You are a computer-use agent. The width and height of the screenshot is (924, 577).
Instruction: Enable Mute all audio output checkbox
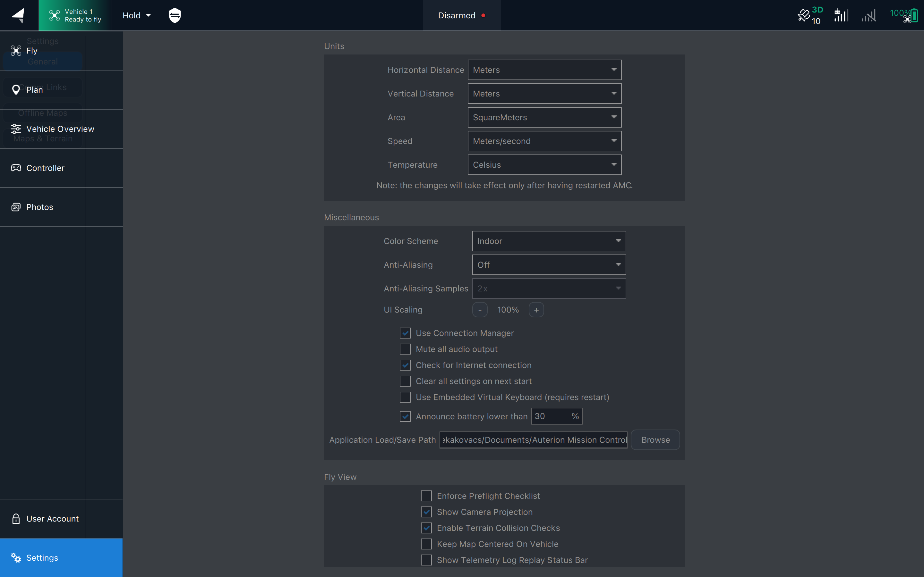click(405, 349)
